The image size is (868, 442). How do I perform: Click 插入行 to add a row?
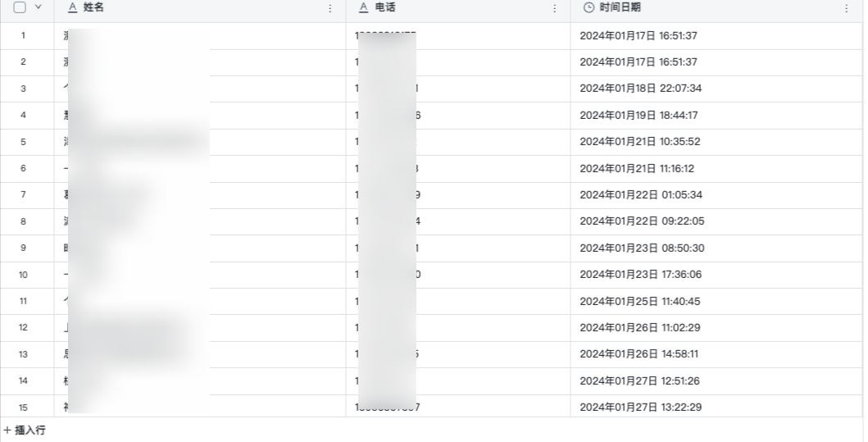[25, 430]
